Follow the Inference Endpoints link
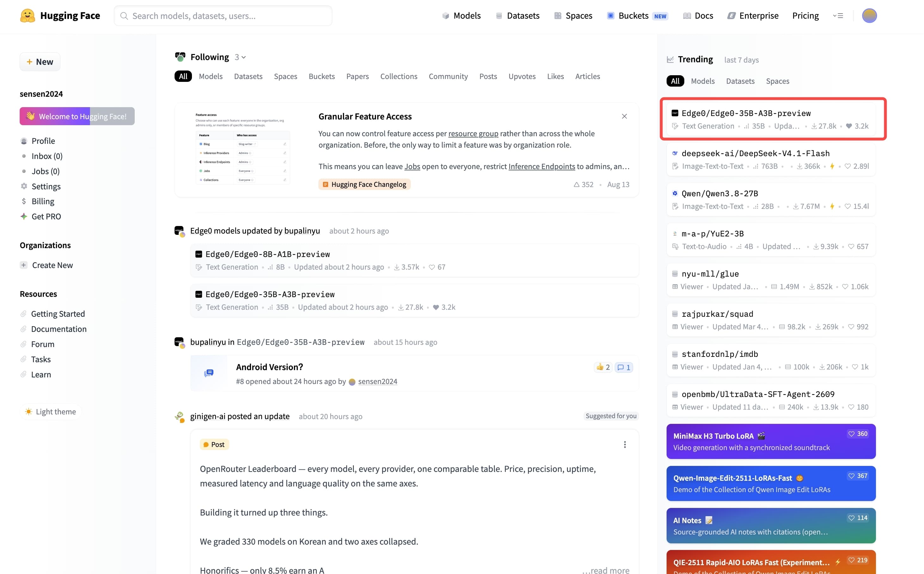 542,166
